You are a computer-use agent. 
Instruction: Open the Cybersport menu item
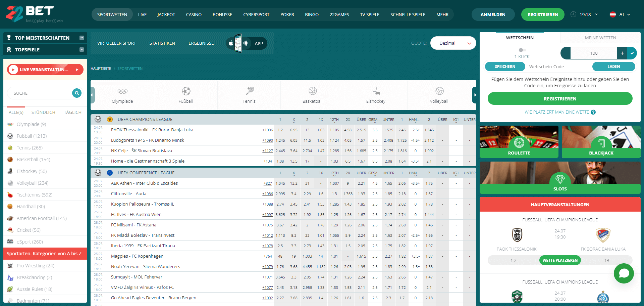256,14
